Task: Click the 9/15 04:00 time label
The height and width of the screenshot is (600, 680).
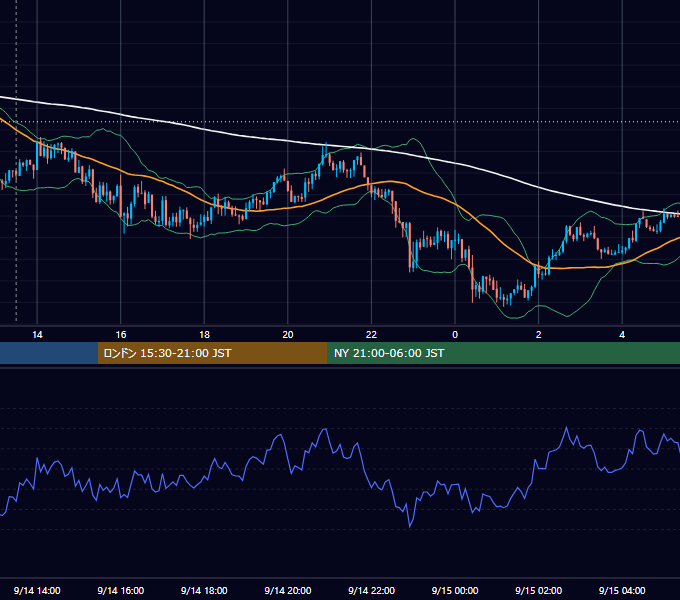Action: (622, 590)
